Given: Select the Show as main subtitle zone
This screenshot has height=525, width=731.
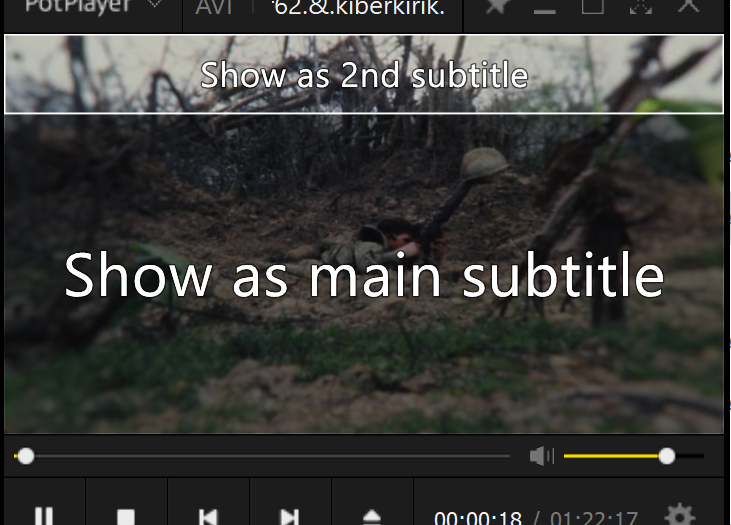Looking at the screenshot, I should (x=364, y=274).
